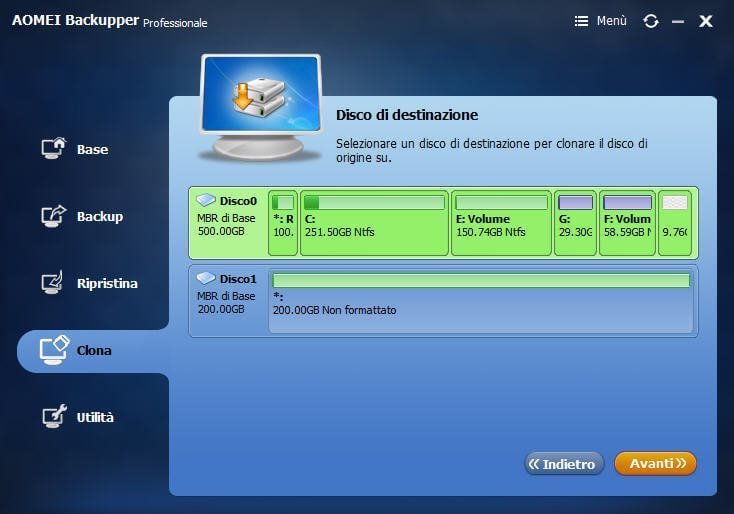734x514 pixels.
Task: Click the Menù hamburger icon
Action: (x=581, y=21)
